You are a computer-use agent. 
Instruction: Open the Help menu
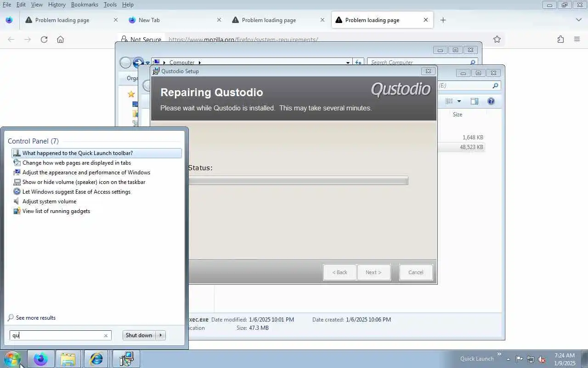128,5
